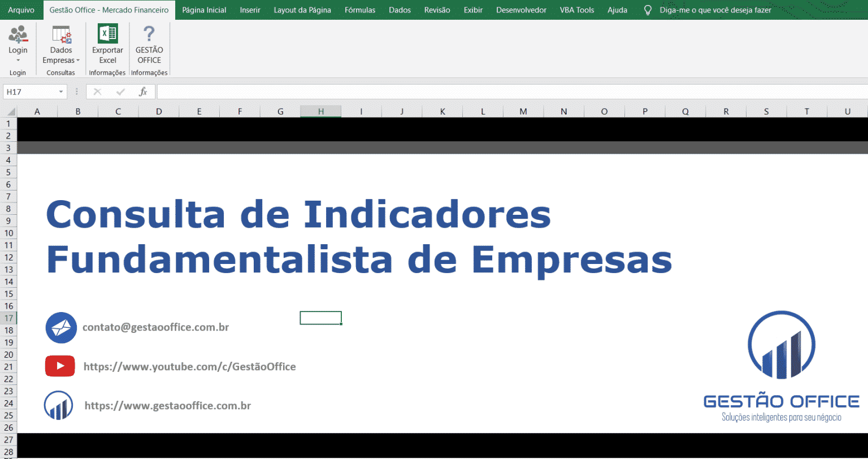Click the insert function fx icon
Screen dimensions: 868x459
pos(144,92)
